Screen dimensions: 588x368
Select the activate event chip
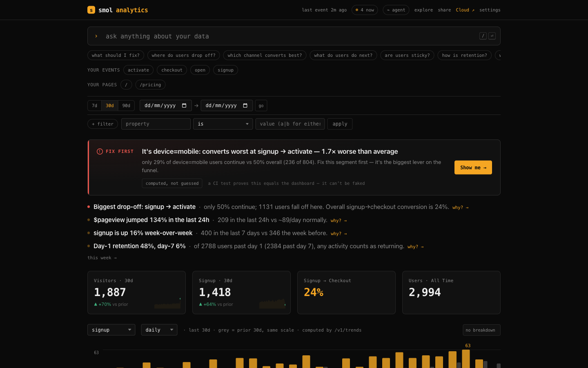click(x=138, y=70)
